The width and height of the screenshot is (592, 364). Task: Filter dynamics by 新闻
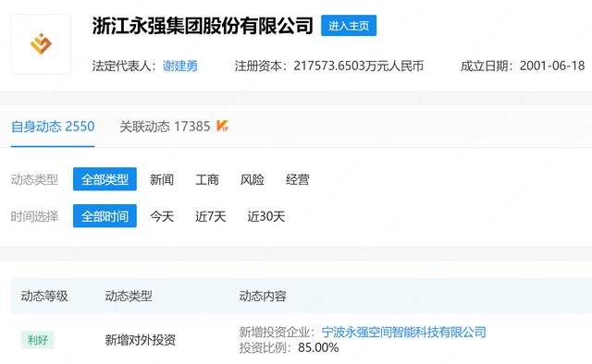point(162,179)
